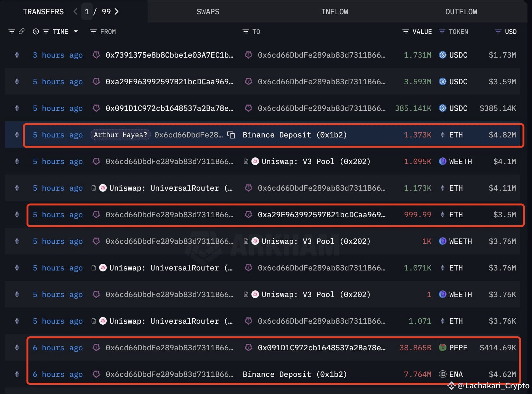Click the Uniswap logo in $4.1M WEETH row
This screenshot has width=532, height=394.
pos(255,162)
